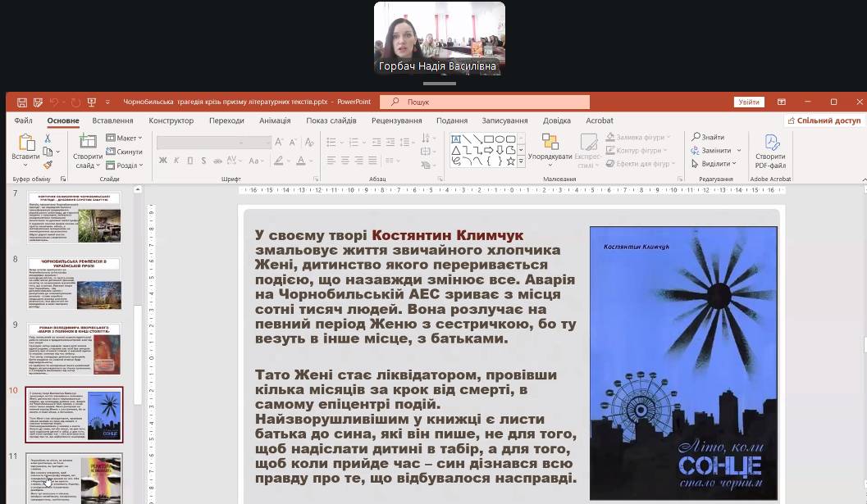Toggle bold Ж formatting
Viewport: 867px width, 504px height.
pyautogui.click(x=162, y=161)
